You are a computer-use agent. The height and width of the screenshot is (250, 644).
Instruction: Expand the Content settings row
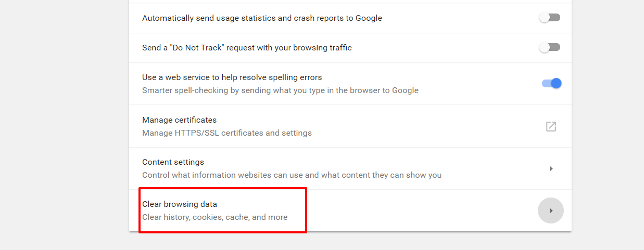click(x=350, y=168)
